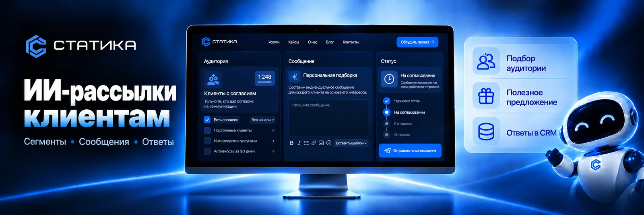Click into the Напишите сообщение text field
Screen dimensions: 644x215
click(328, 118)
